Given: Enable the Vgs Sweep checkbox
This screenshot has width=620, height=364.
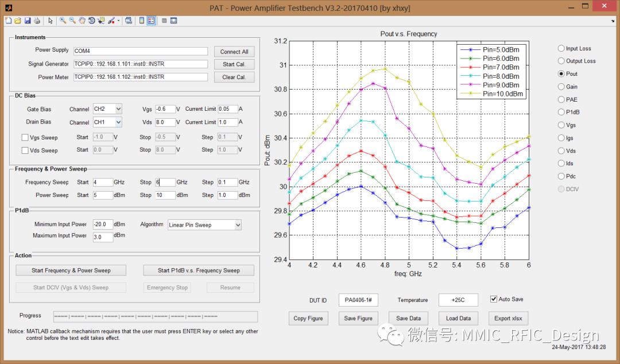Looking at the screenshot, I should click(25, 138).
